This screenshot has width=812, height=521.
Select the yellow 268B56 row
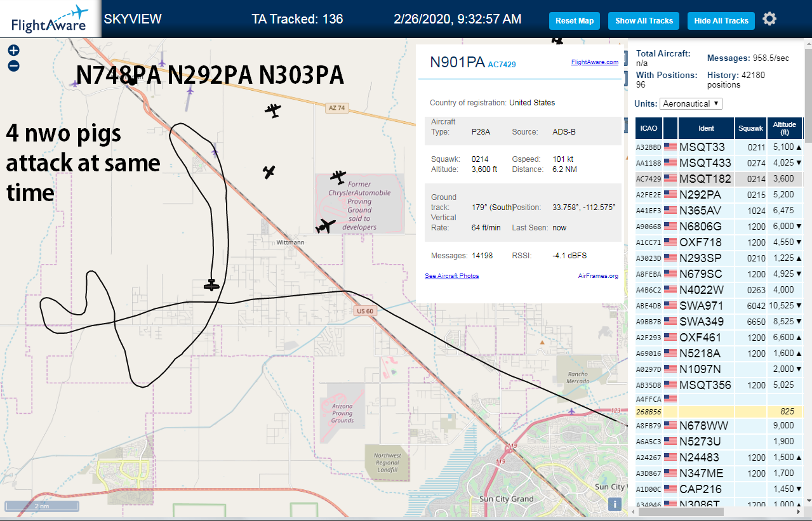719,411
